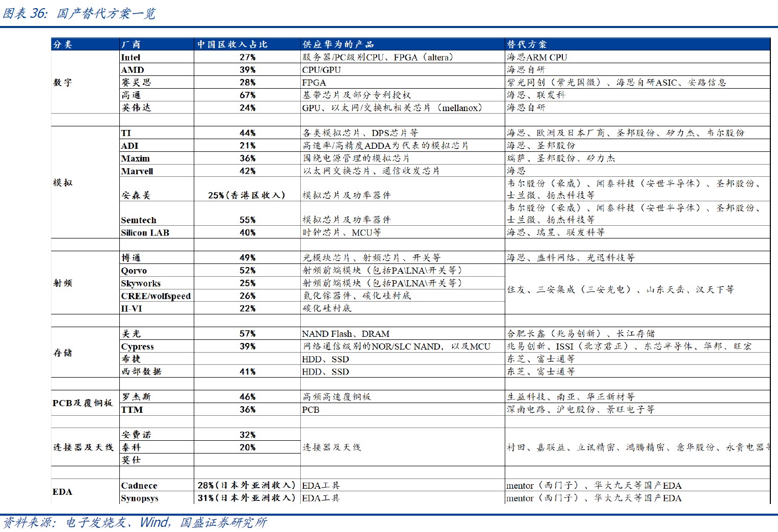
Task: Click the 25%(香港区收入) cell
Action: click(247, 189)
